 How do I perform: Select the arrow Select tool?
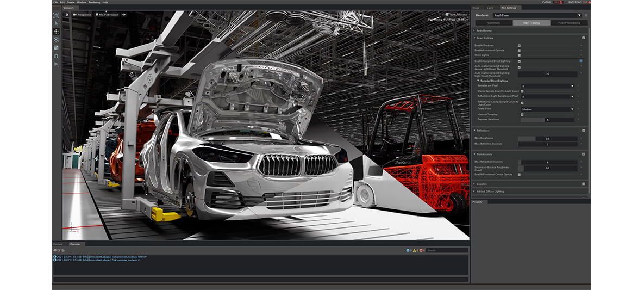tap(57, 23)
